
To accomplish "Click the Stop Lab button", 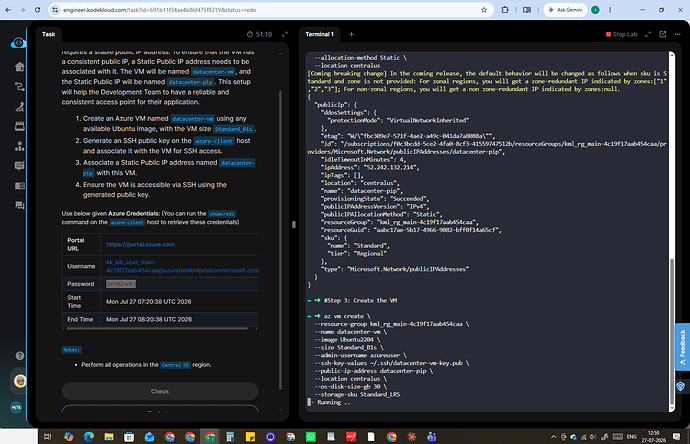I will 621,34.
